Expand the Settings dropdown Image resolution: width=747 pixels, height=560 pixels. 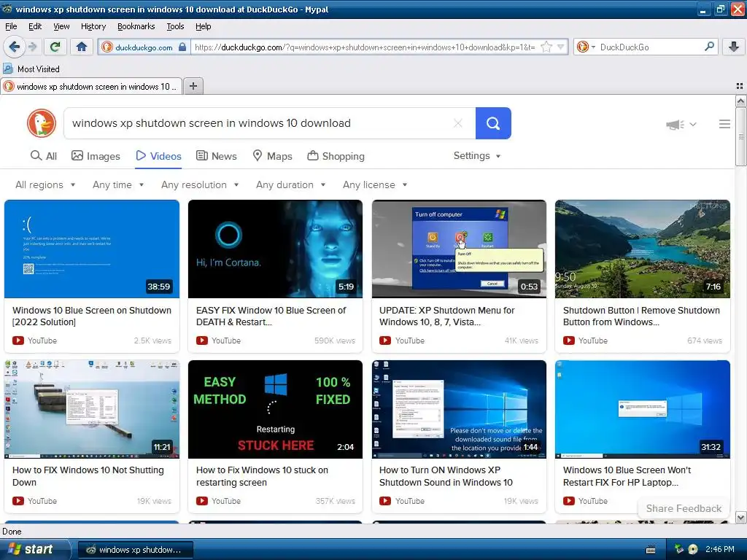(477, 156)
